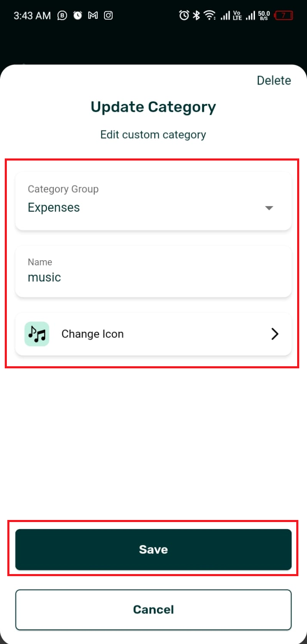This screenshot has width=307, height=644.
Task: Open the Category Group dropdown
Action: (153, 201)
